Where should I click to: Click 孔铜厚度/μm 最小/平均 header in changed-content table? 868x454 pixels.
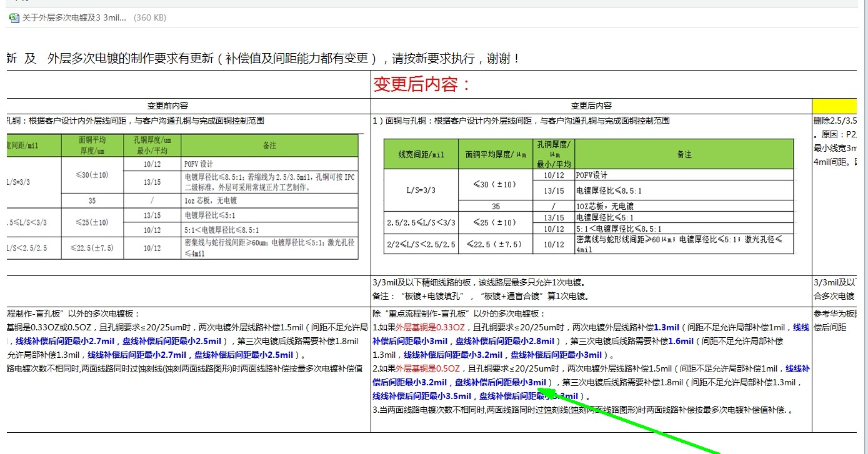(x=554, y=154)
